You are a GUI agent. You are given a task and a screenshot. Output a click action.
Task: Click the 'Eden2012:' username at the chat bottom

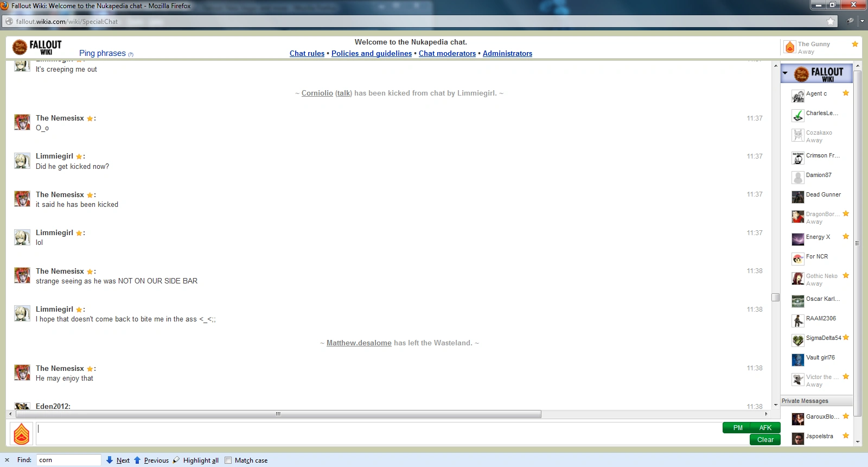(53, 406)
